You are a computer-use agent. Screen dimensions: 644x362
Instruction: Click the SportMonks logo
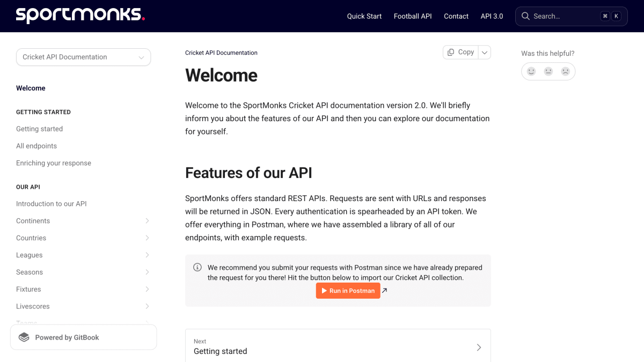tap(80, 16)
